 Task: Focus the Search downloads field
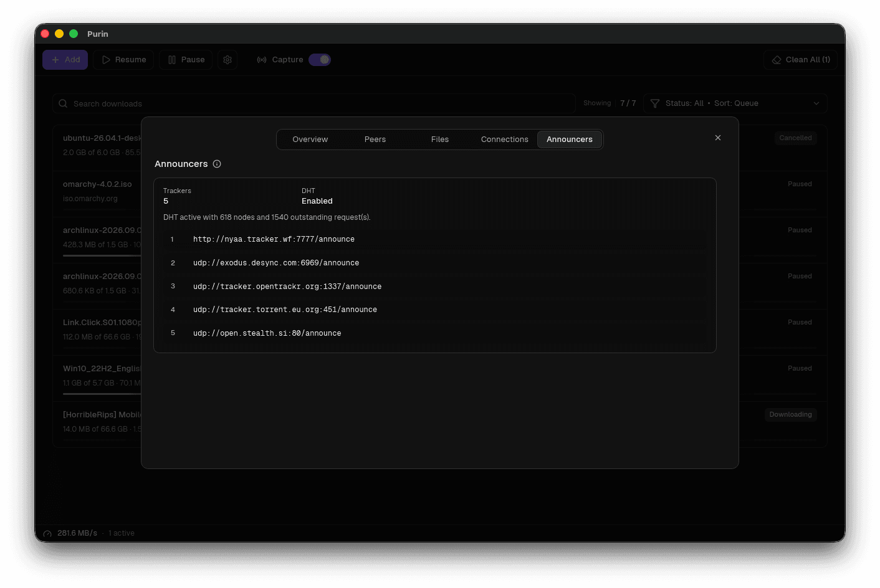314,103
